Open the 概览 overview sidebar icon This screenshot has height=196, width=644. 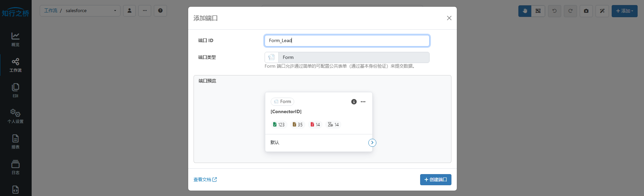[x=15, y=39]
